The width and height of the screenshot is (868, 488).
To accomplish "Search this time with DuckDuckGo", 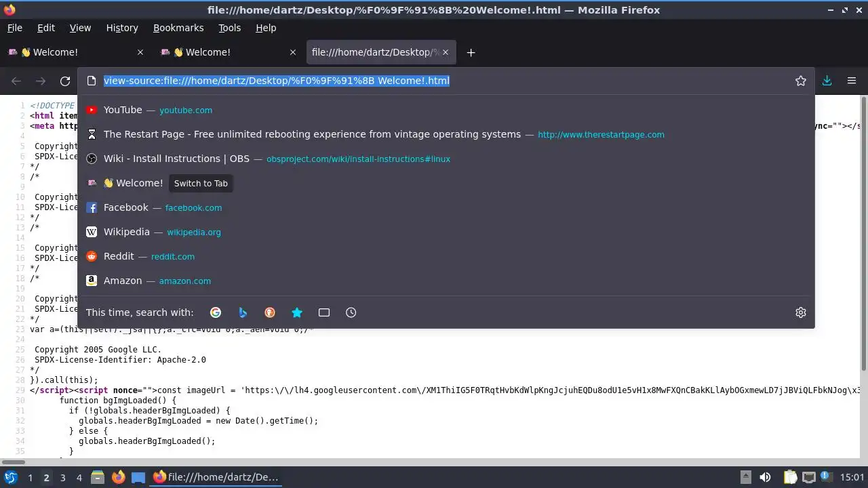I will [x=270, y=312].
